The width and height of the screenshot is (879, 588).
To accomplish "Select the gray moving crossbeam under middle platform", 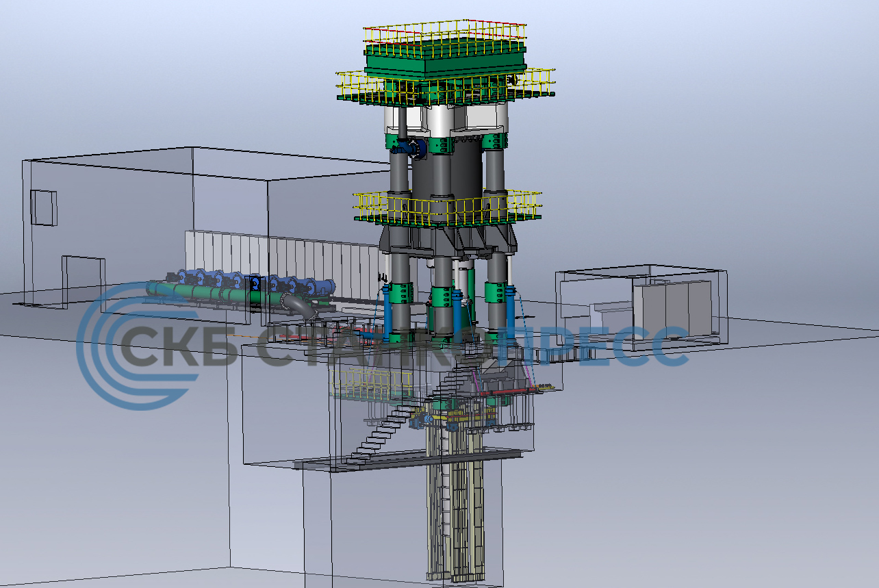I will [x=448, y=240].
